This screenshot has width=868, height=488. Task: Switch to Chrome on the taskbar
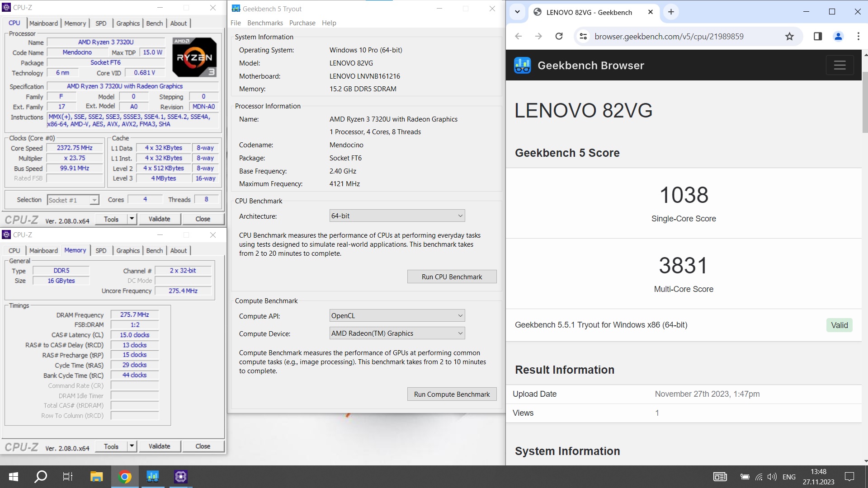125,476
